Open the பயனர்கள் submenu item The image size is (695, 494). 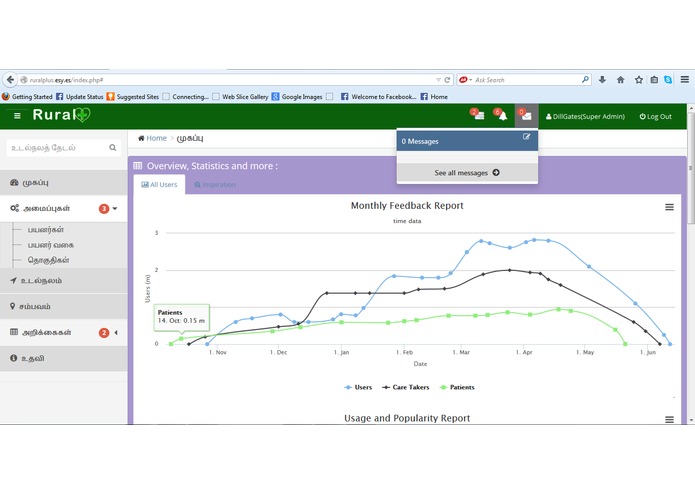(46, 230)
